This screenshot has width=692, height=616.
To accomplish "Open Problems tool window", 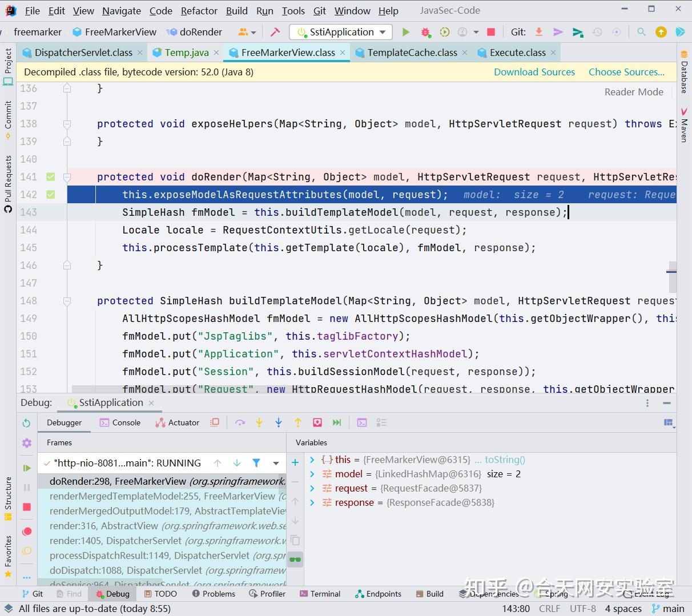I will coord(214,594).
